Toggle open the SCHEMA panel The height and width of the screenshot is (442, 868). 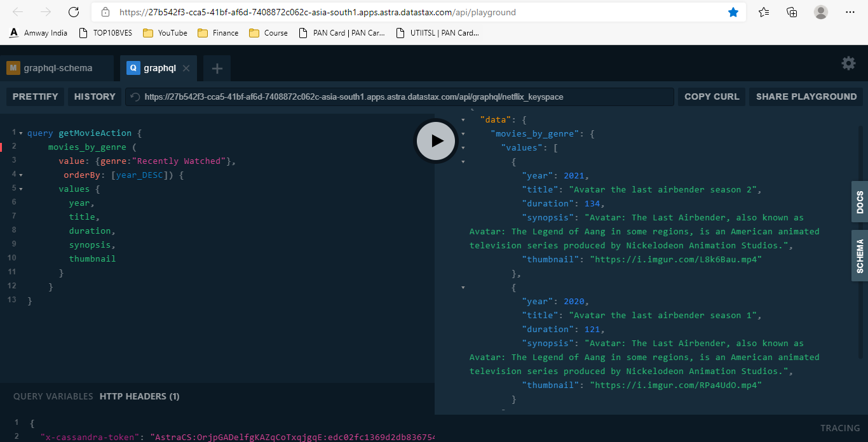[858, 255]
